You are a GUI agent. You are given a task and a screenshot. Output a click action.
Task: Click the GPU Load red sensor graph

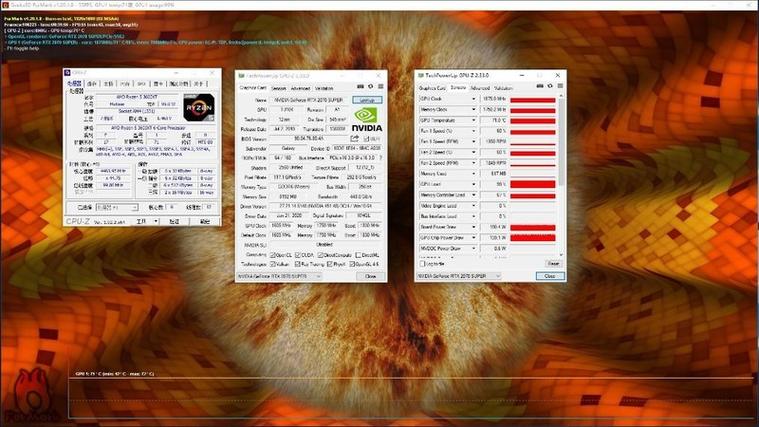tap(533, 184)
